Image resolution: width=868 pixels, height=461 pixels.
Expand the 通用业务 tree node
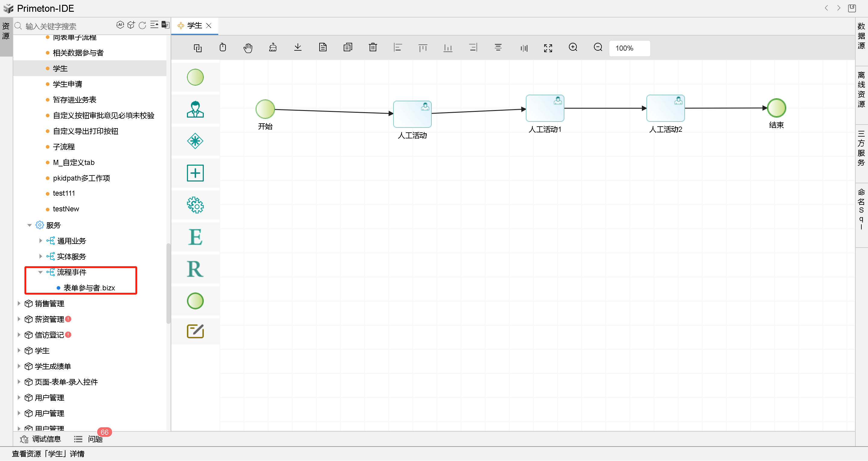point(40,241)
